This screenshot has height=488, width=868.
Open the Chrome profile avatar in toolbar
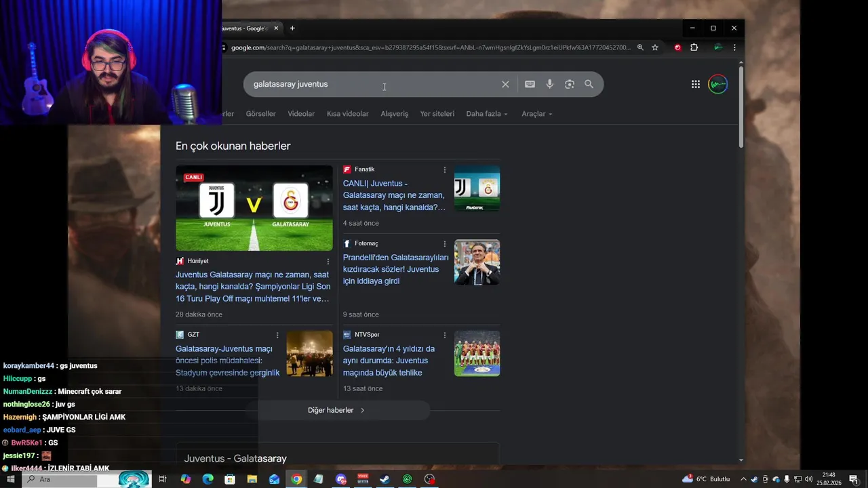(x=717, y=47)
